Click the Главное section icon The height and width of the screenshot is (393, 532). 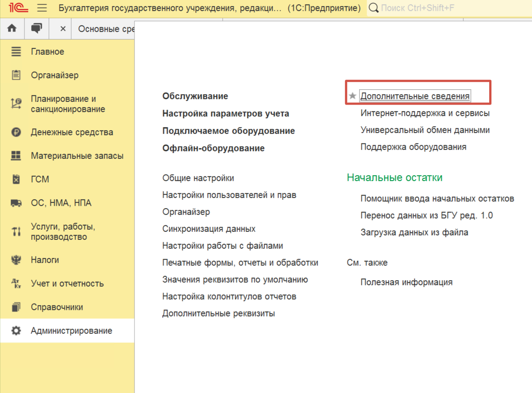[16, 52]
